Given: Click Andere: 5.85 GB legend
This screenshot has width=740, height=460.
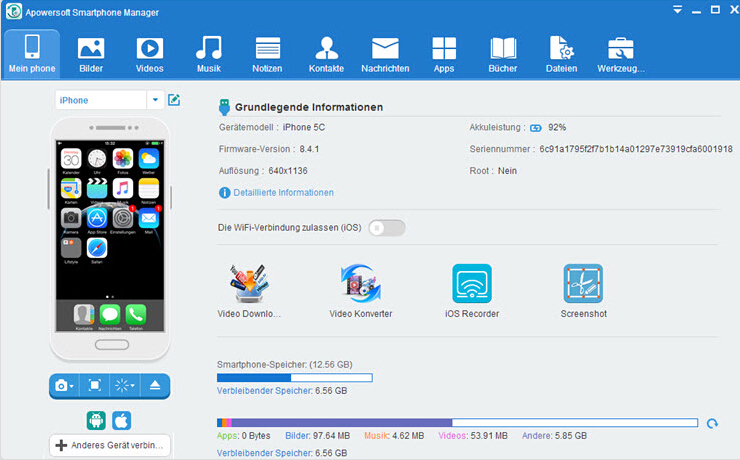Looking at the screenshot, I should tap(555, 435).
